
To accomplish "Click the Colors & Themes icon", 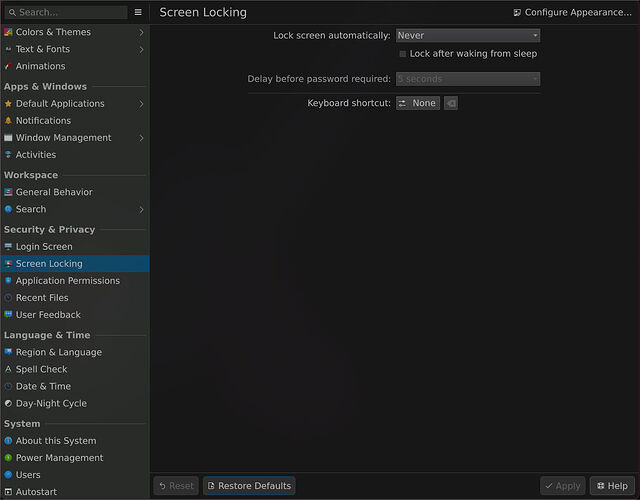I will [x=8, y=32].
